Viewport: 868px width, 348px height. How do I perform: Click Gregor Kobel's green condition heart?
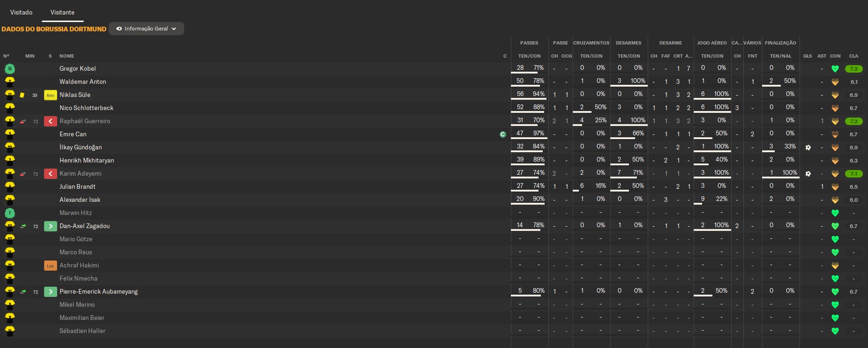835,69
